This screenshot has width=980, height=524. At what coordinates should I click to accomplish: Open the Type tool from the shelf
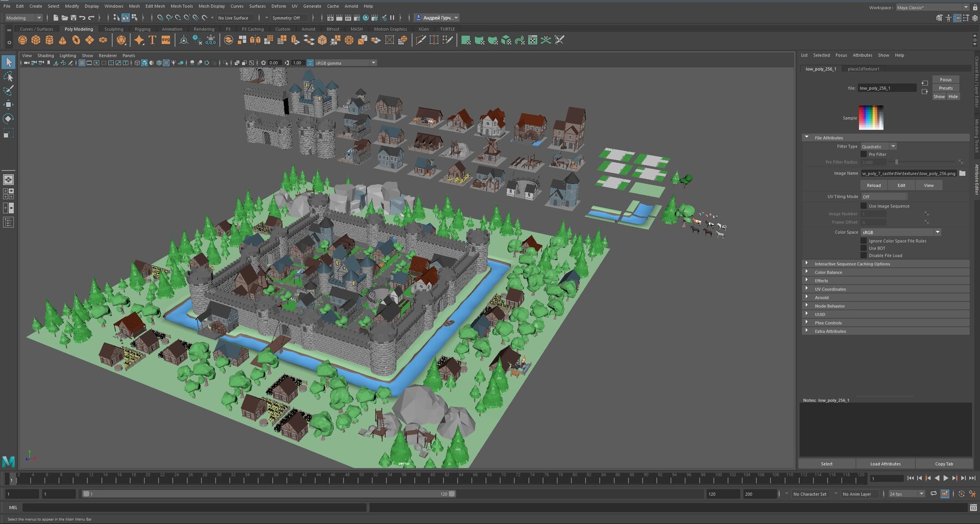151,39
